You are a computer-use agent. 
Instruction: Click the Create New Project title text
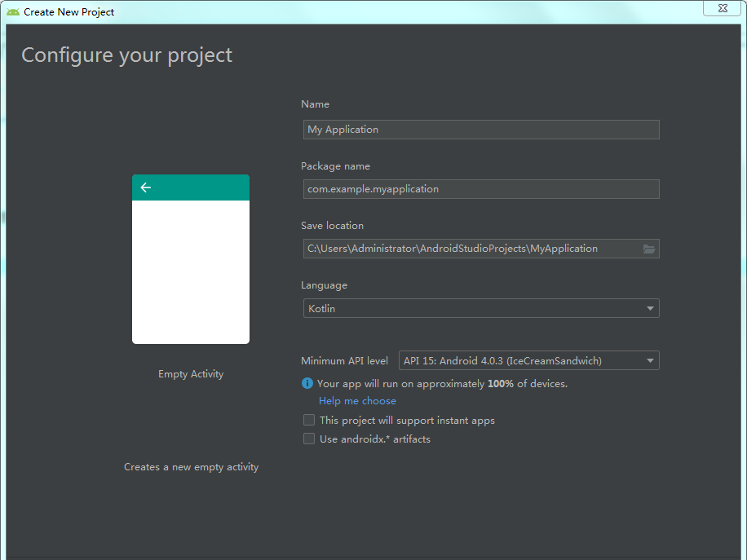point(69,12)
